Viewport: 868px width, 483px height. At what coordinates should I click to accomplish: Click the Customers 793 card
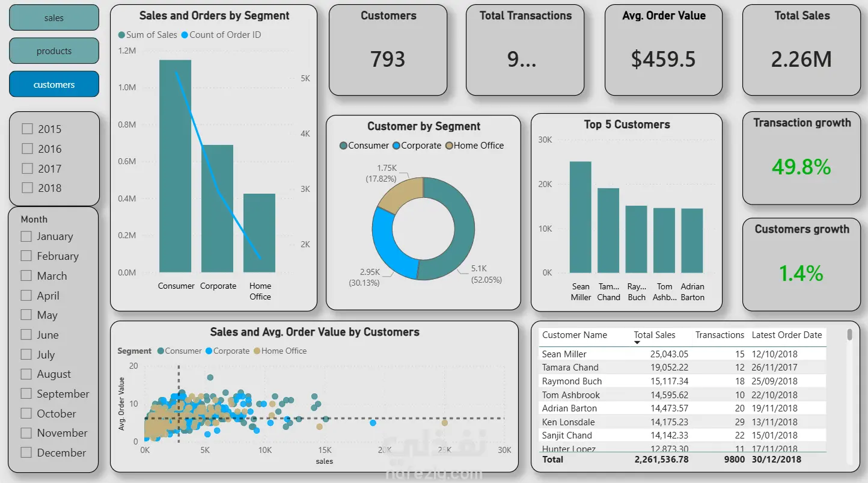tap(388, 50)
